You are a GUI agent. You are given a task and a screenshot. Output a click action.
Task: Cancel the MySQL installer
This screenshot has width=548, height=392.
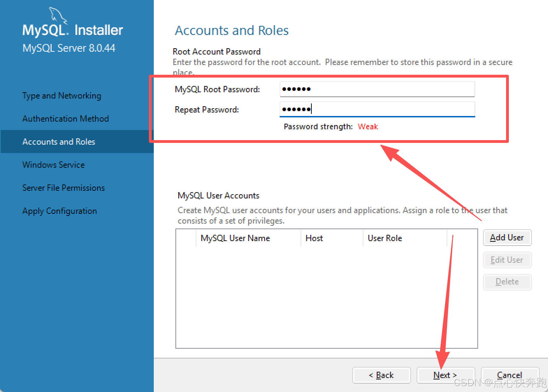coord(510,375)
